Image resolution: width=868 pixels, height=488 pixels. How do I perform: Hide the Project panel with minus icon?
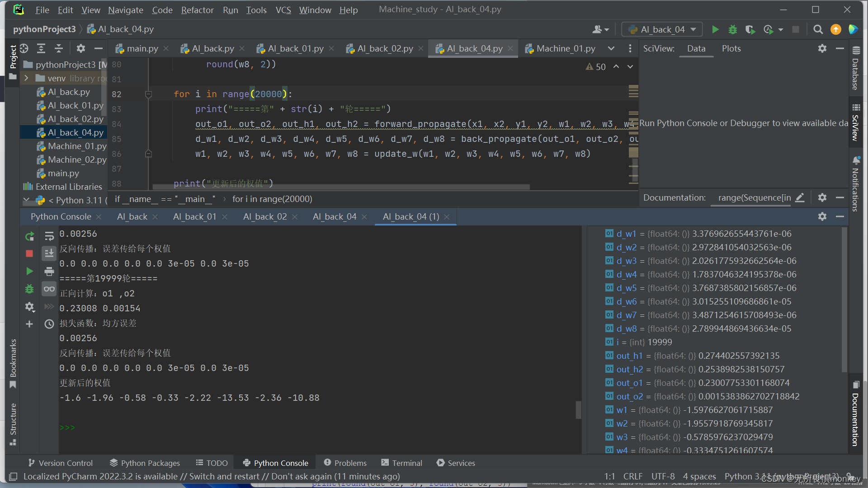(x=98, y=48)
